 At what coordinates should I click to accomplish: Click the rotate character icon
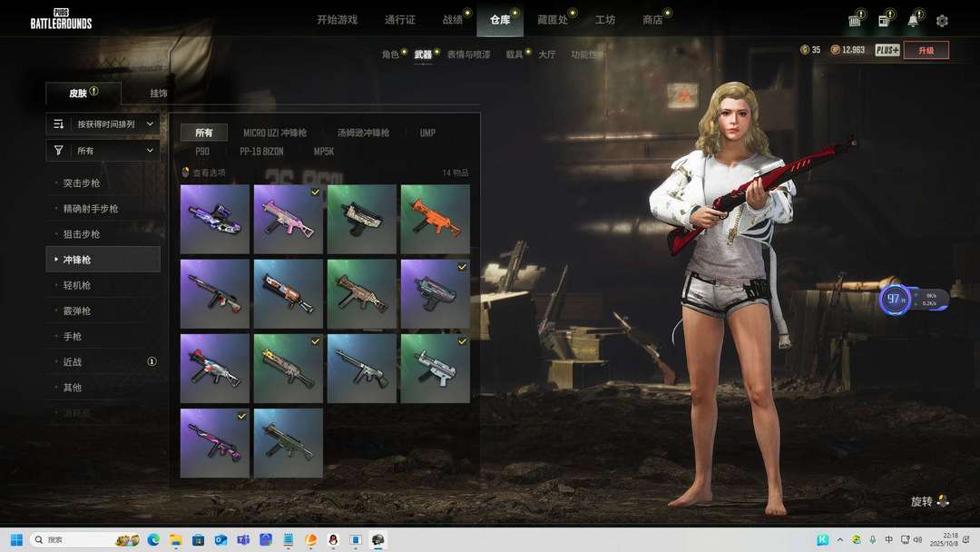(x=943, y=501)
